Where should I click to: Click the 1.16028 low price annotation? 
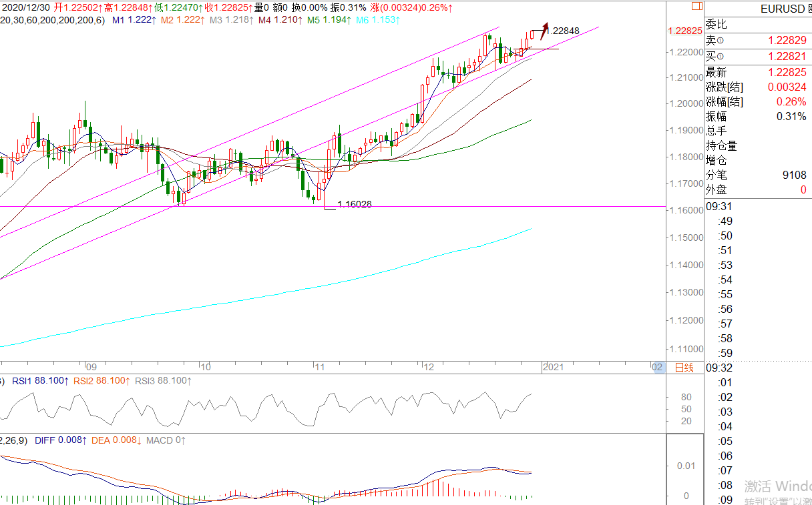coord(355,204)
